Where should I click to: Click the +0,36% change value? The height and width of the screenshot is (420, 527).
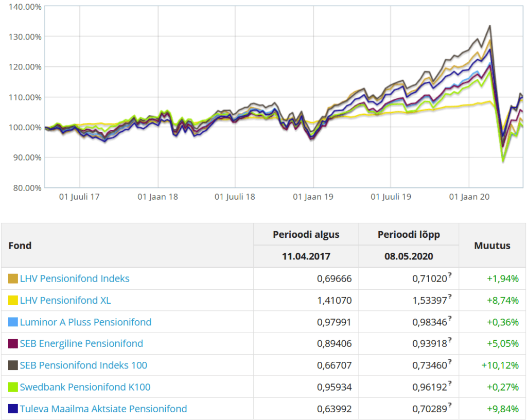[x=503, y=322]
